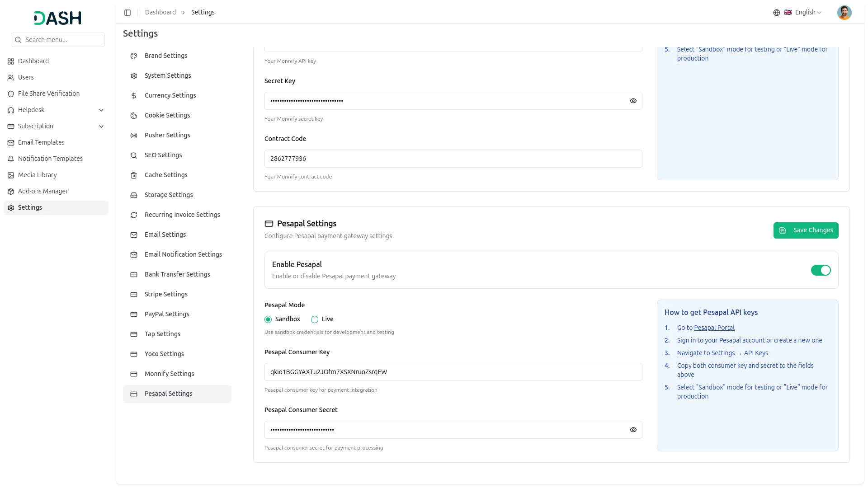Viewport: 868px width, 488px height.
Task: Click the Email Templates envelope icon
Action: point(11,143)
